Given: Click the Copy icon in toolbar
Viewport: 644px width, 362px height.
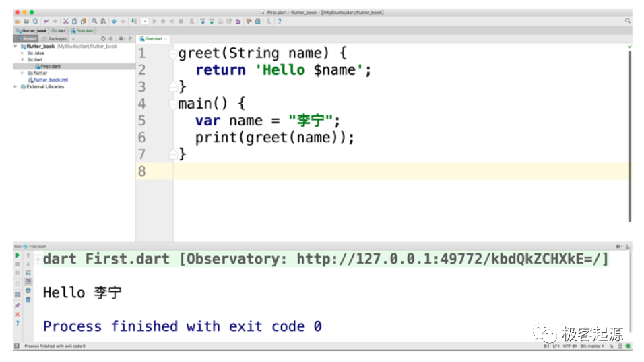Looking at the screenshot, I should [74, 22].
